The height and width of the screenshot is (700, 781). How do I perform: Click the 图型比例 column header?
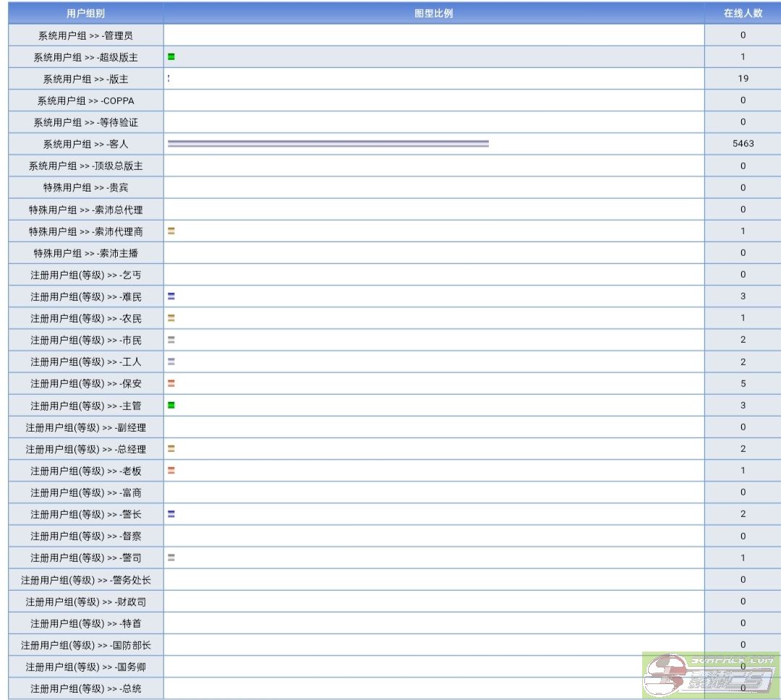(434, 14)
